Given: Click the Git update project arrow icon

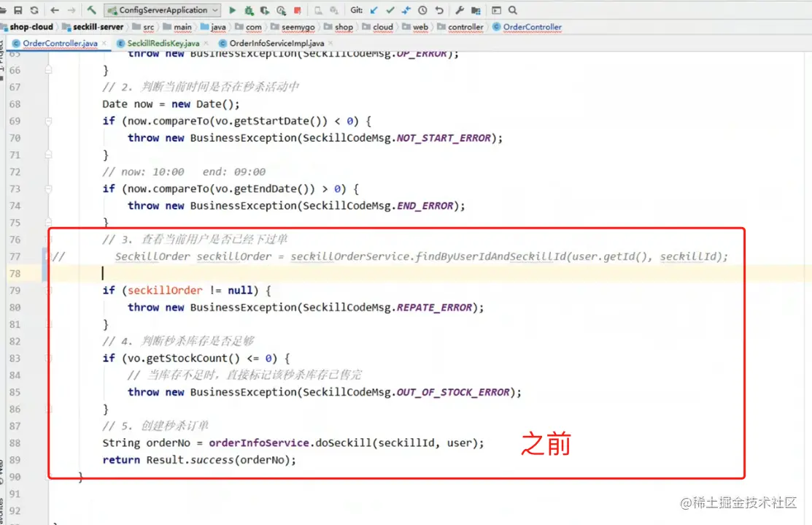Looking at the screenshot, I should tap(374, 9).
